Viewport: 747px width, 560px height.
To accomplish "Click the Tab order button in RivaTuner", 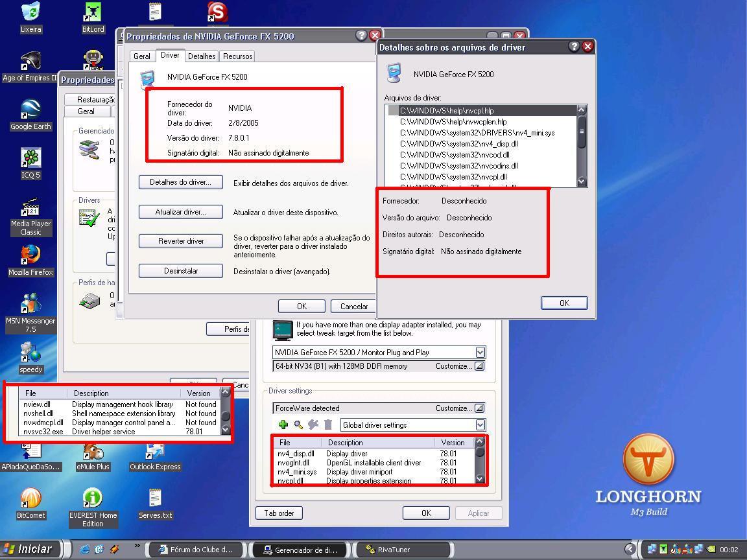I will (x=279, y=513).
